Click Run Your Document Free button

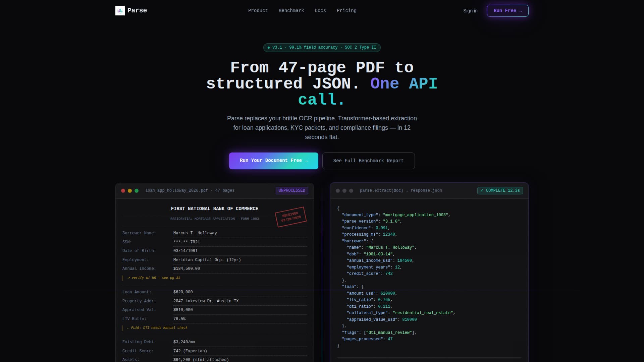coord(274,161)
